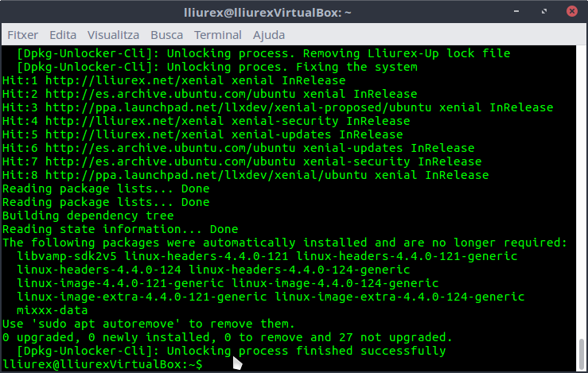This screenshot has width=588, height=373.
Task: Open the Ajuda help menu
Action: point(269,35)
